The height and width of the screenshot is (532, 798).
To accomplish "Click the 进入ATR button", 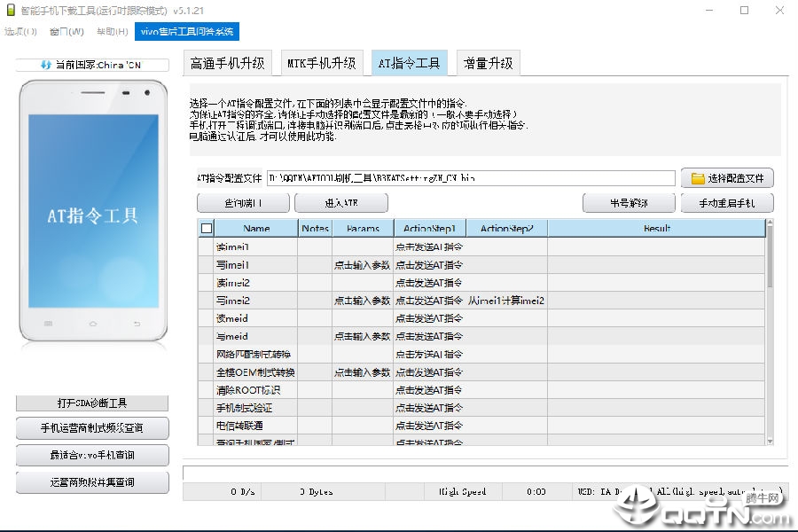I will click(x=341, y=203).
